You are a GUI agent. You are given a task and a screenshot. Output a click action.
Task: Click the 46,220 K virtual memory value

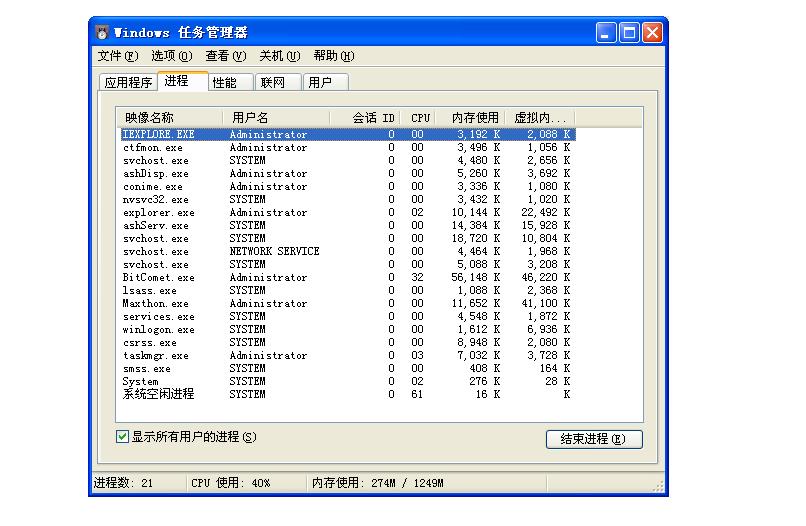pyautogui.click(x=545, y=277)
